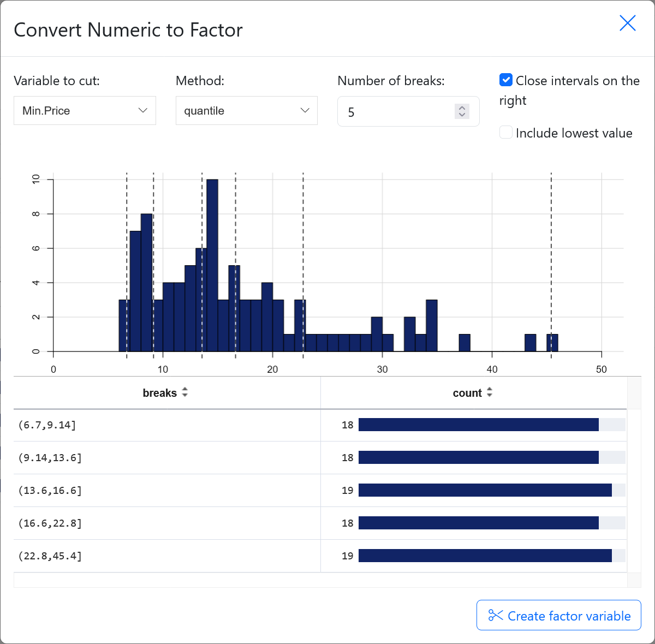Click the count bar in the last row
The width and height of the screenshot is (655, 644).
[485, 556]
